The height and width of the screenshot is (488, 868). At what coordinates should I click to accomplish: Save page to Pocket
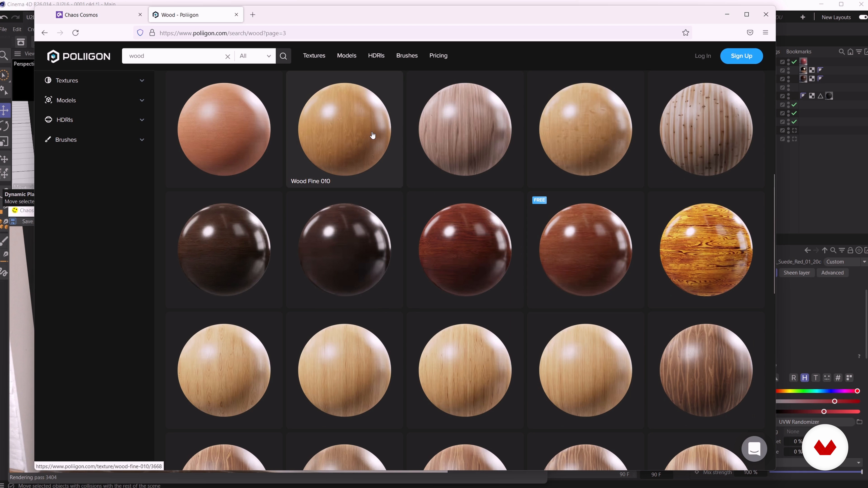pos(750,33)
